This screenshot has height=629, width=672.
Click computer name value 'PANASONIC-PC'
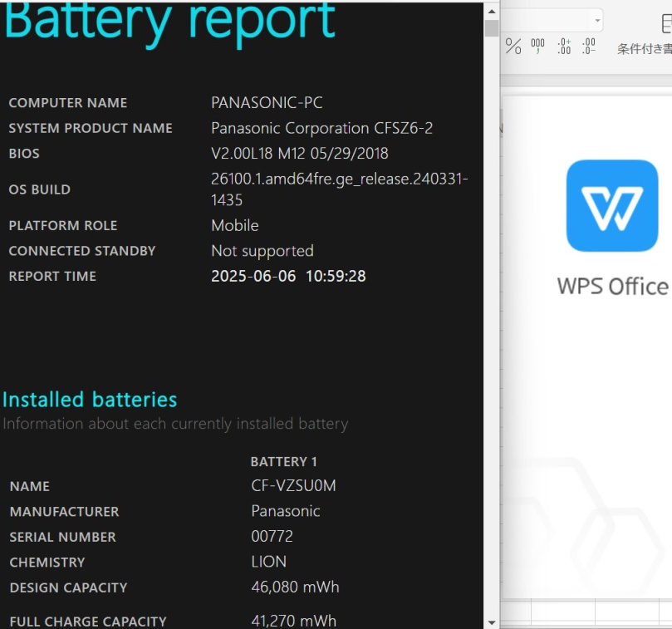[x=267, y=102]
